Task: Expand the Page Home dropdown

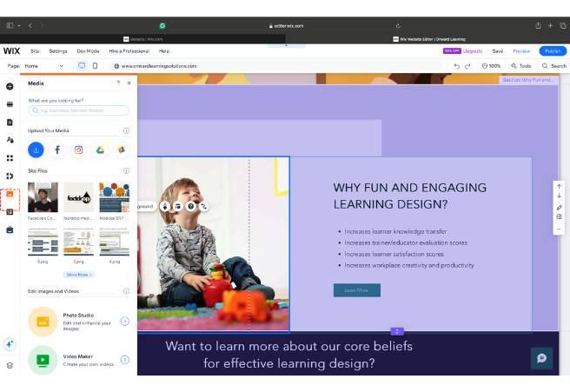Action: pos(43,66)
